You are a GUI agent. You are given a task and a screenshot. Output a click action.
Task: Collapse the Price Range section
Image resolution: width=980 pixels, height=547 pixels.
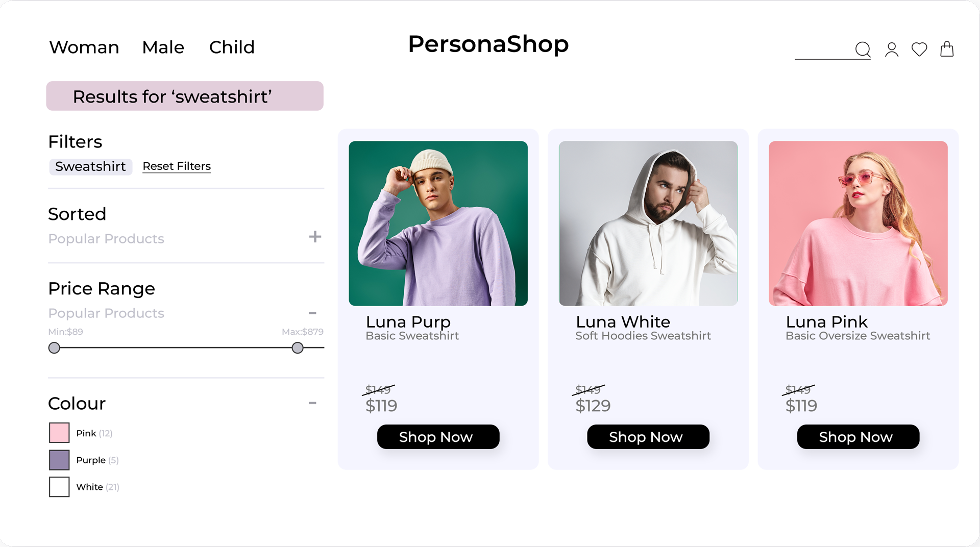(x=313, y=313)
